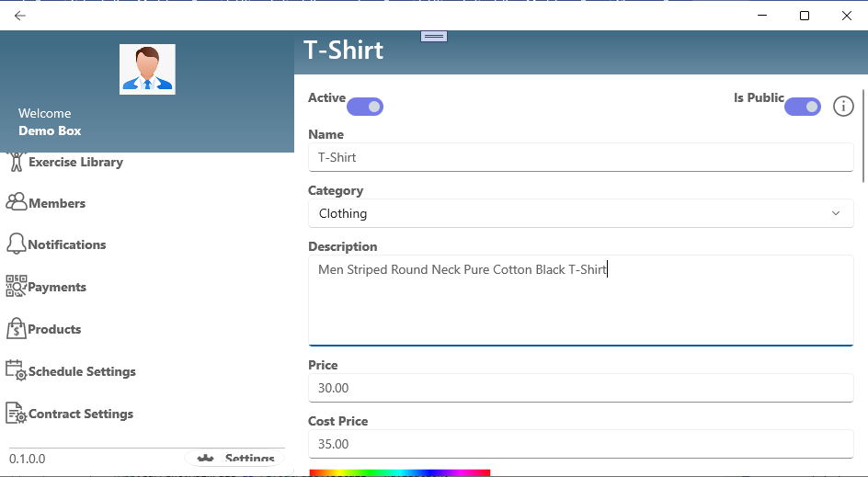The height and width of the screenshot is (477, 868).
Task: Click the Settings button at the bottom
Action: click(x=235, y=459)
